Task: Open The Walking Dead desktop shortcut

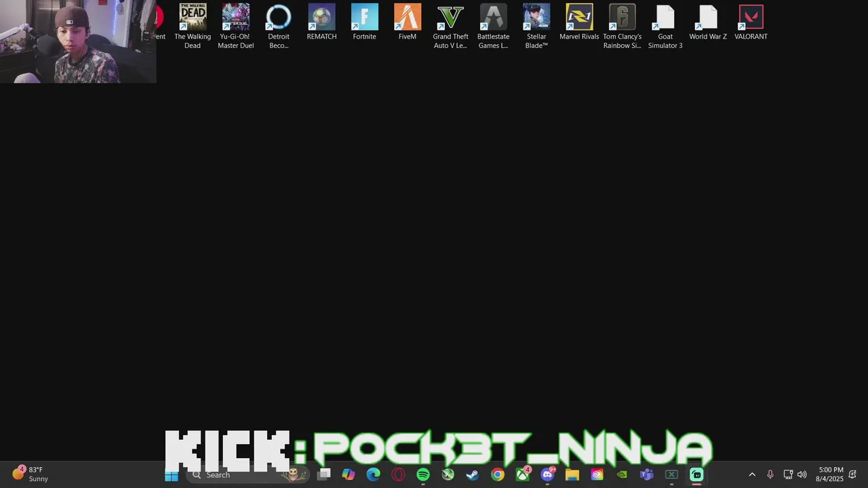Action: pos(193,26)
